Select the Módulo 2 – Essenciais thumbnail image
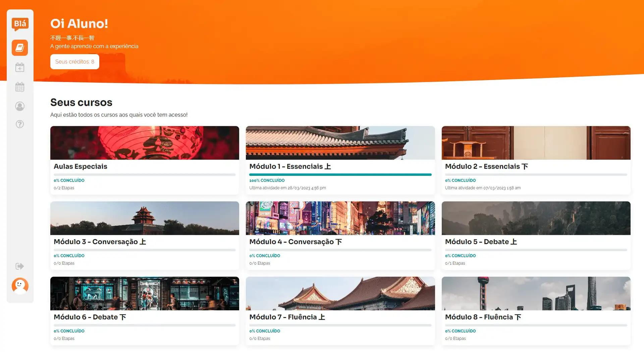 pos(536,143)
